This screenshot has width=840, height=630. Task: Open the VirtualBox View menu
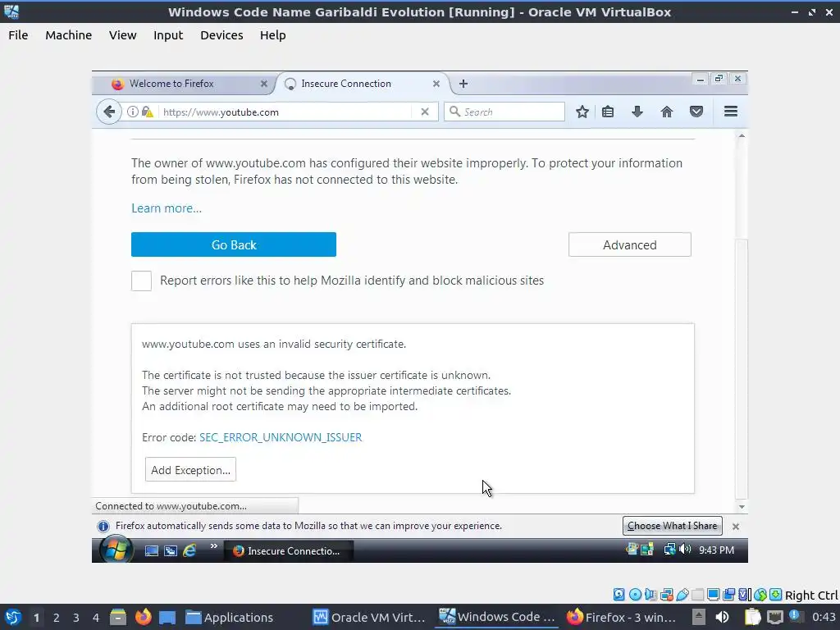pos(123,35)
